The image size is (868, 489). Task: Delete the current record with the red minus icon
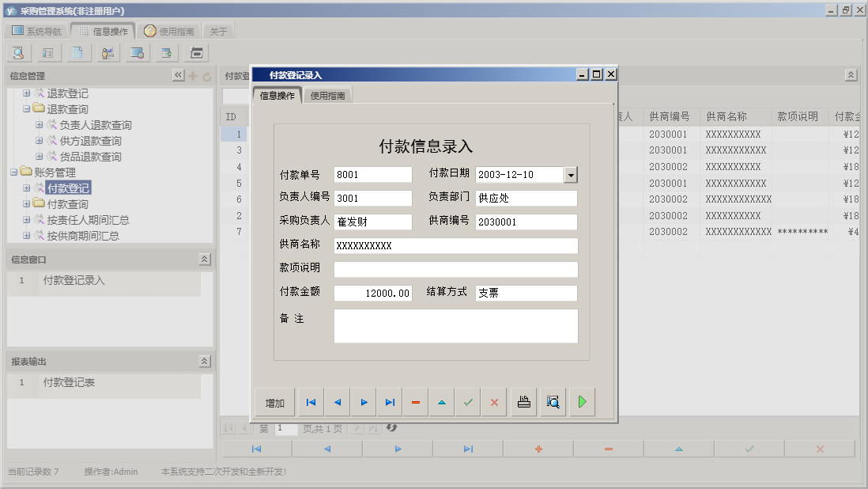pos(415,401)
